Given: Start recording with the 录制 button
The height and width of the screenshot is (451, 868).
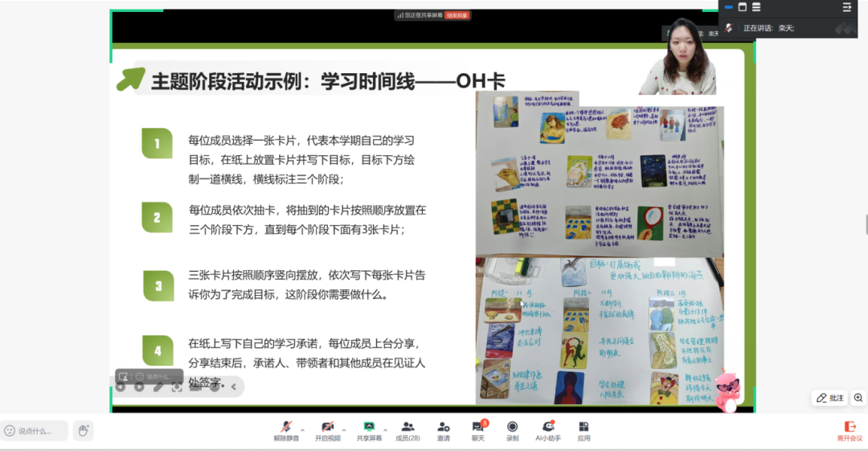Looking at the screenshot, I should click(512, 427).
